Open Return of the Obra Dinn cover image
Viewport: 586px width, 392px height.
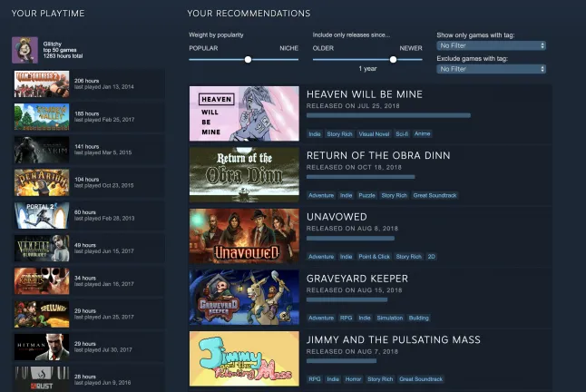point(244,175)
